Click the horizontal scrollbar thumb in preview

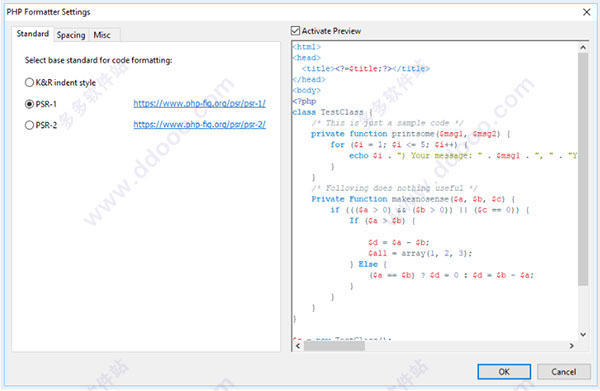[x=334, y=346]
